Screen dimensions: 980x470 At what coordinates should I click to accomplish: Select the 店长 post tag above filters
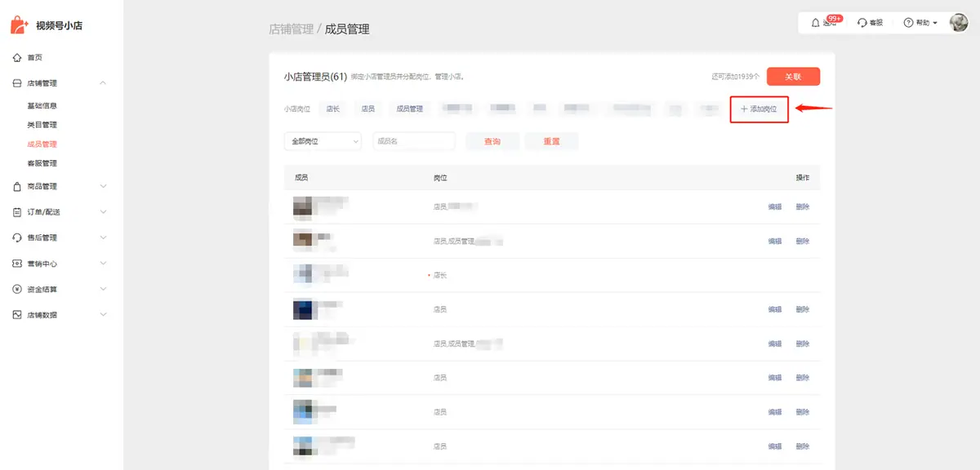tap(333, 109)
